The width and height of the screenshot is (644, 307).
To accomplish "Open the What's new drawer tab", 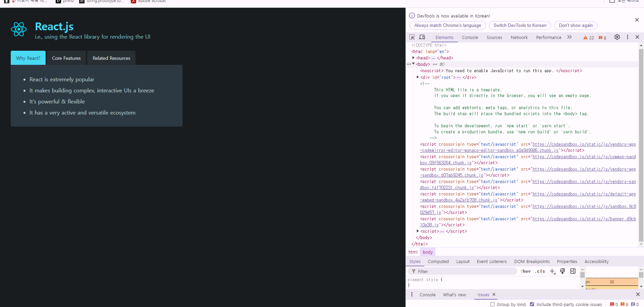I will 454,295.
